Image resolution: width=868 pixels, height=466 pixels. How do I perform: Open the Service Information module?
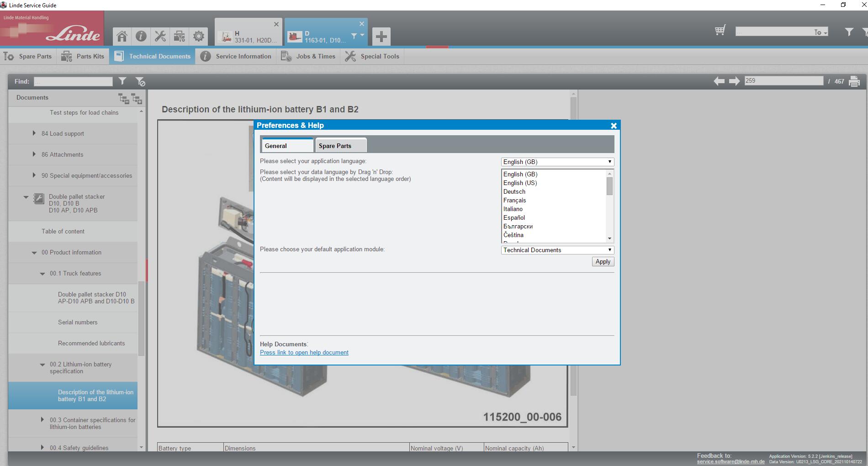click(x=236, y=56)
